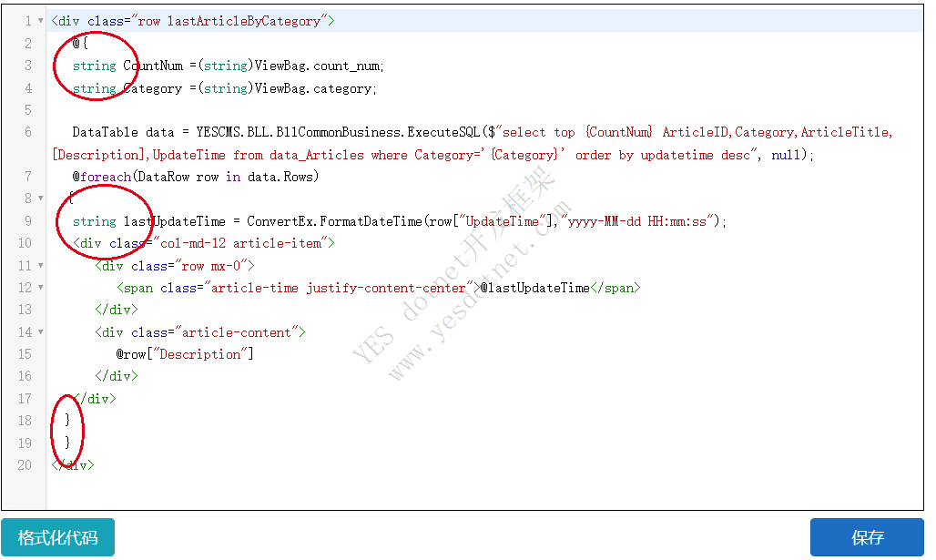Screen dimensions: 936x560
Task: Collapse the article-content div on line 14
Action: tap(40, 332)
